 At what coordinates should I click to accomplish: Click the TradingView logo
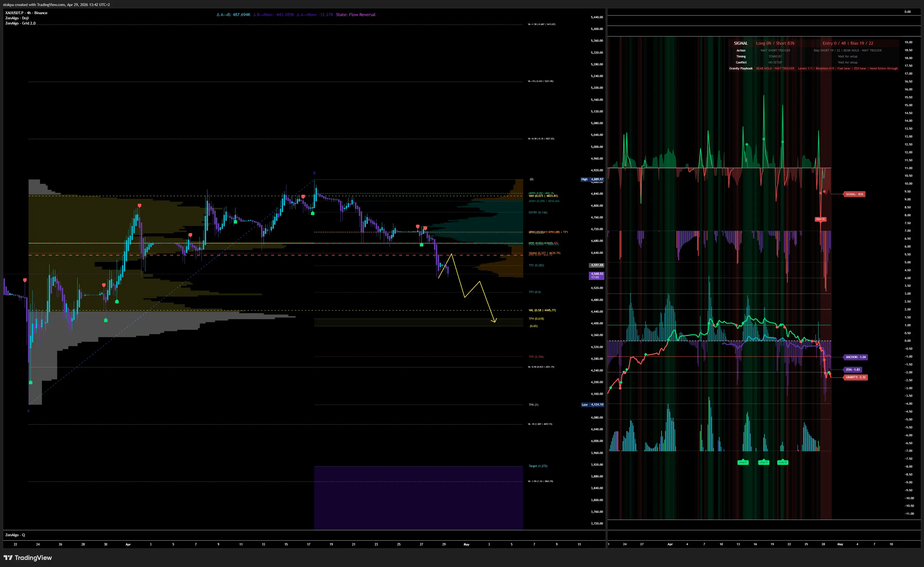(28, 558)
